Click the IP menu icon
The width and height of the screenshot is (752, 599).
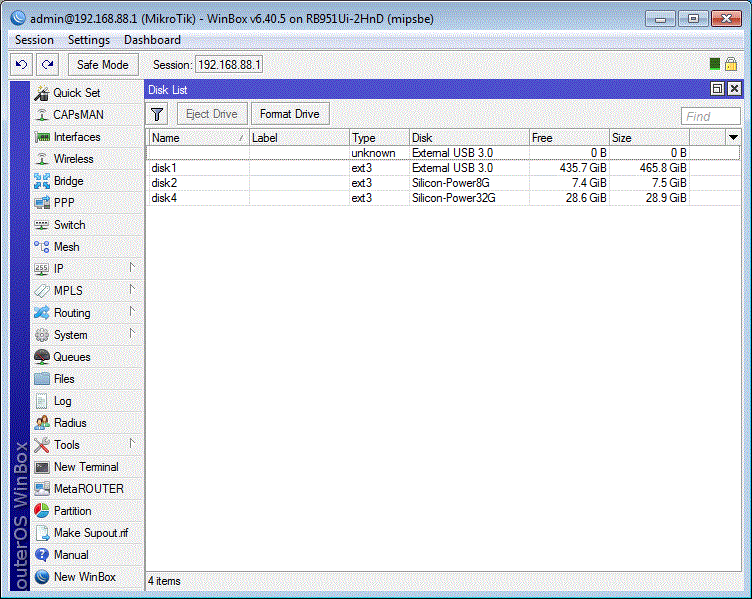42,269
